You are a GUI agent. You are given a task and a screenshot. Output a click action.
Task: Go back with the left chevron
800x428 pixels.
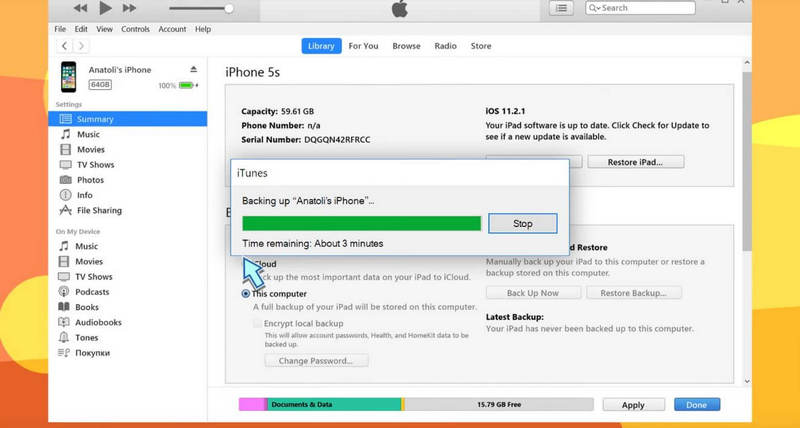coord(64,46)
